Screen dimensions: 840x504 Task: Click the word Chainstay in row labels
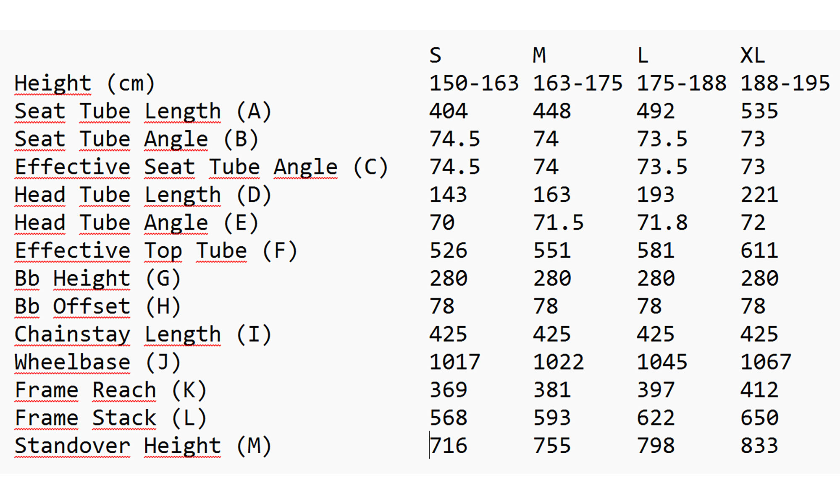pyautogui.click(x=72, y=334)
